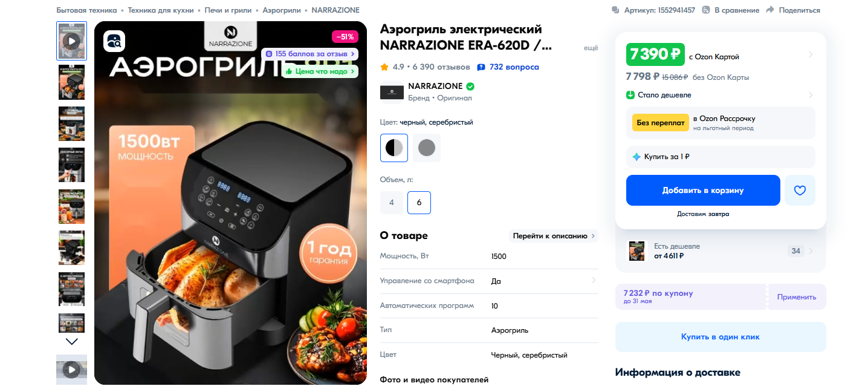
Task: Click the verified checkmark next to NARRAZIONE
Action: (470, 87)
